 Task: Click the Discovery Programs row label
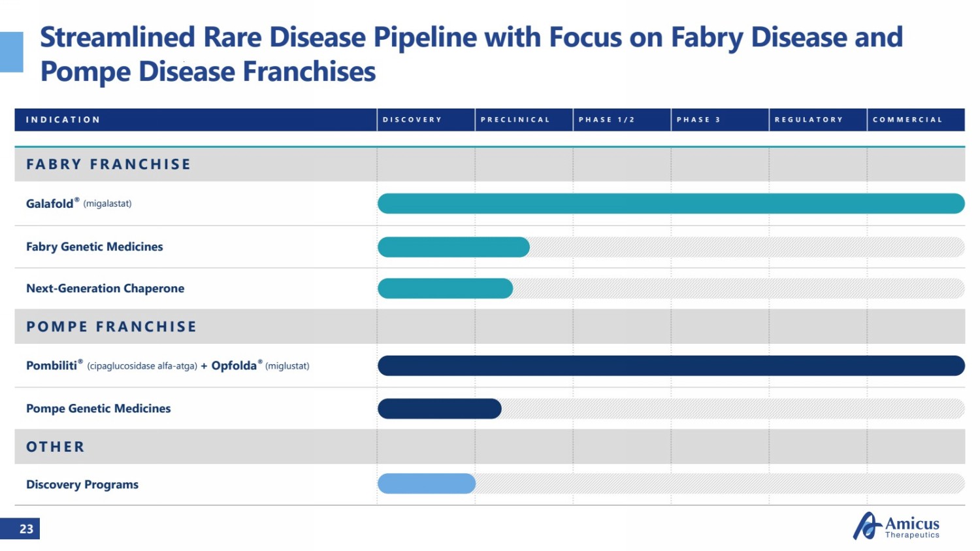[x=82, y=484]
